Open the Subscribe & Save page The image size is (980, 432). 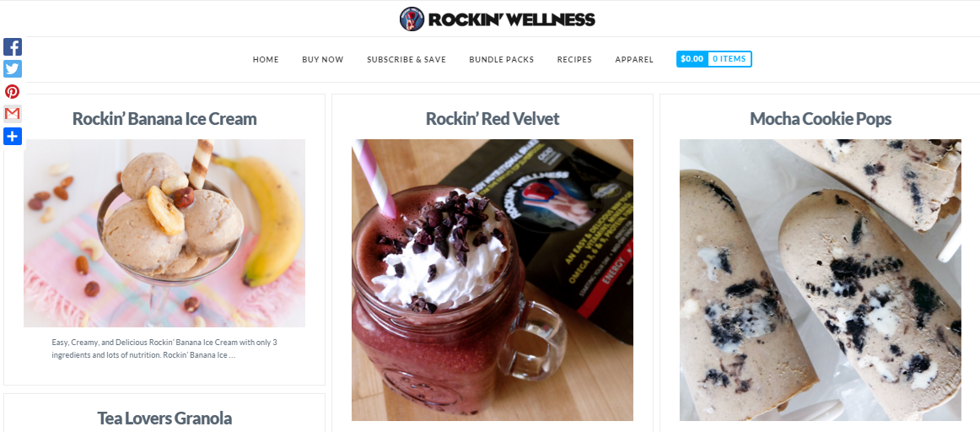click(407, 59)
